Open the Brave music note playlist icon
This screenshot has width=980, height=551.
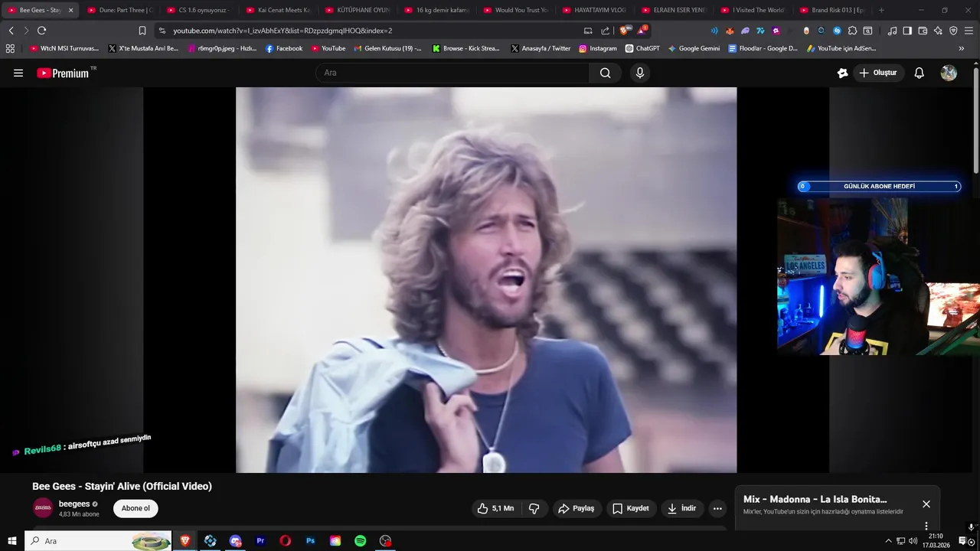click(x=892, y=31)
